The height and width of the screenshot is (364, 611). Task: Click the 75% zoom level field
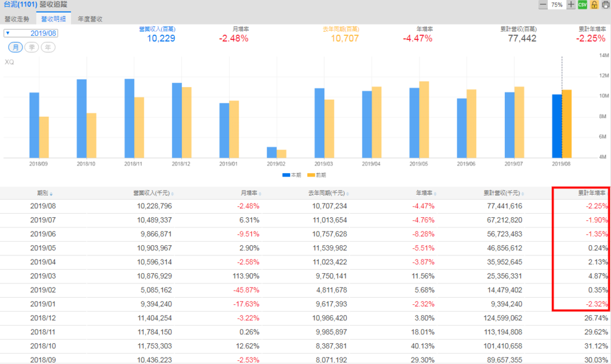point(557,5)
